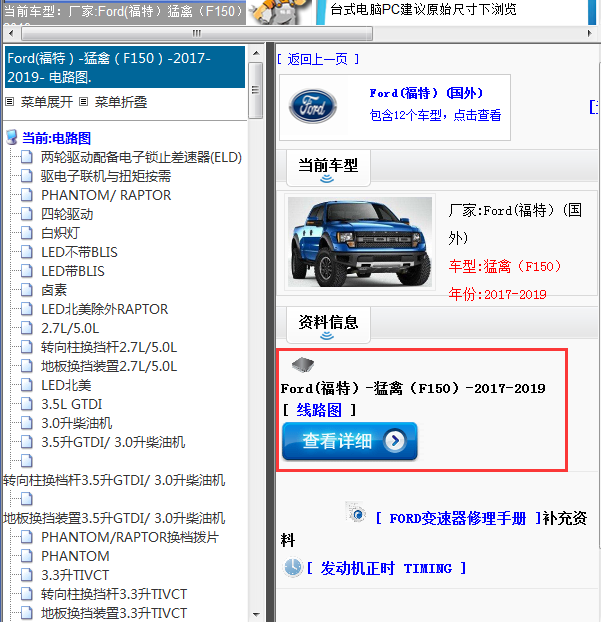The height and width of the screenshot is (622, 601).
Task: Open 发动机正时 TIMING link
Action: pos(386,568)
